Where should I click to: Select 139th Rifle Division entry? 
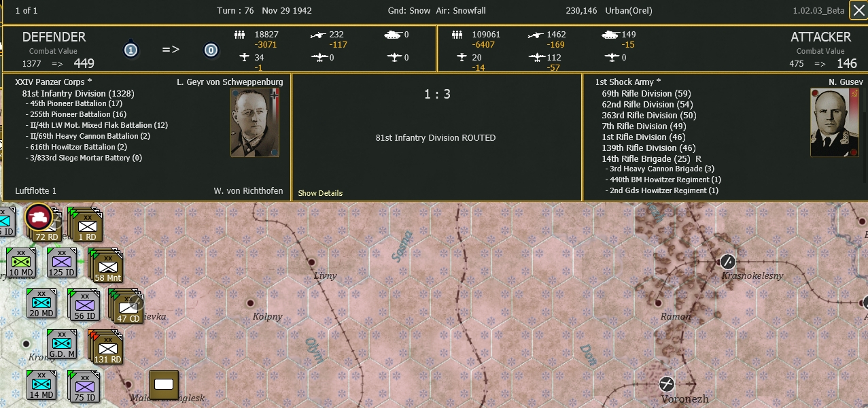coord(649,148)
